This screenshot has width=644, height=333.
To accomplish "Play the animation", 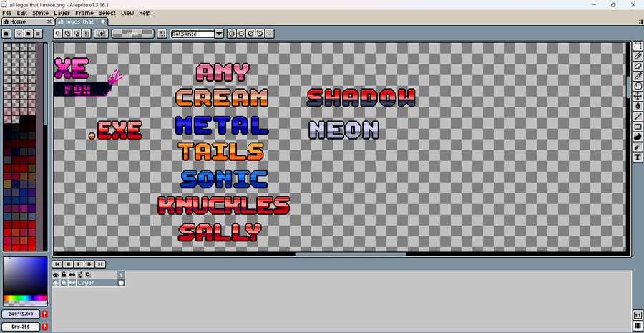I will (x=79, y=264).
